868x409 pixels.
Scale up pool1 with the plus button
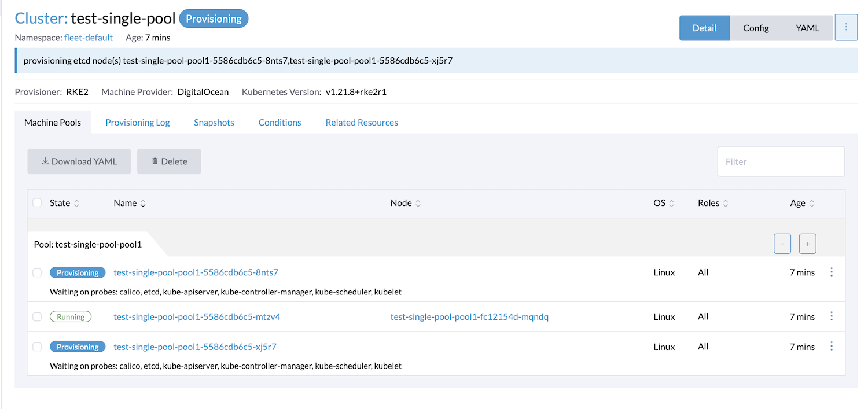tap(807, 244)
